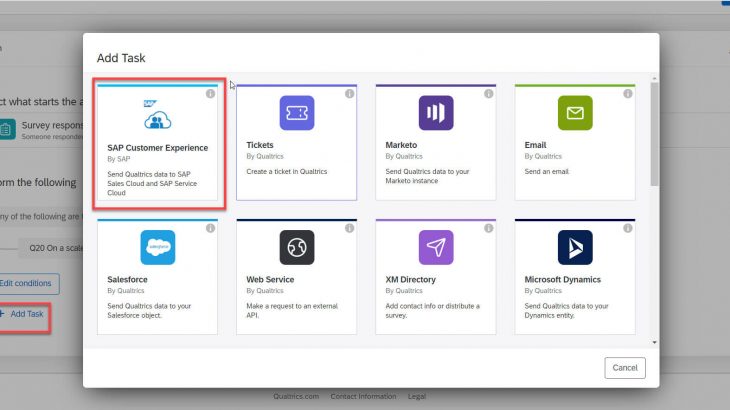Image resolution: width=730 pixels, height=410 pixels.
Task: Open info icon on XM Directory card
Action: [488, 228]
